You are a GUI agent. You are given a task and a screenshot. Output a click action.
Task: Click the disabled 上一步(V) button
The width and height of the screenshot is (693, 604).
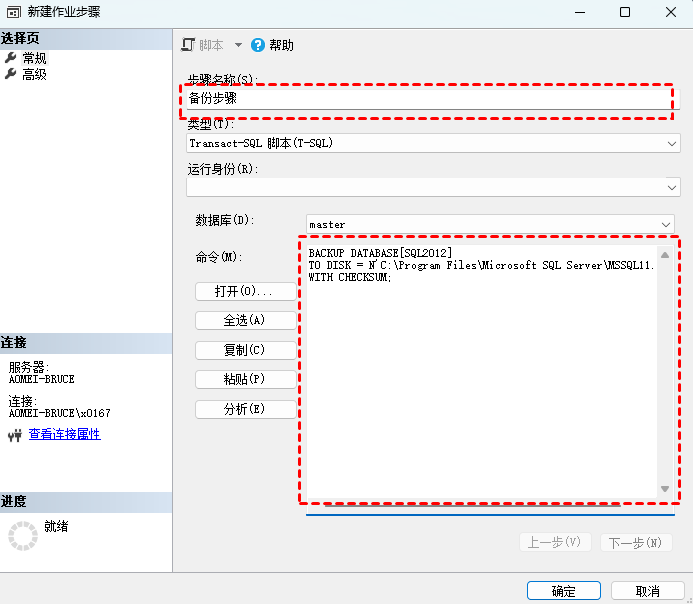click(x=555, y=542)
